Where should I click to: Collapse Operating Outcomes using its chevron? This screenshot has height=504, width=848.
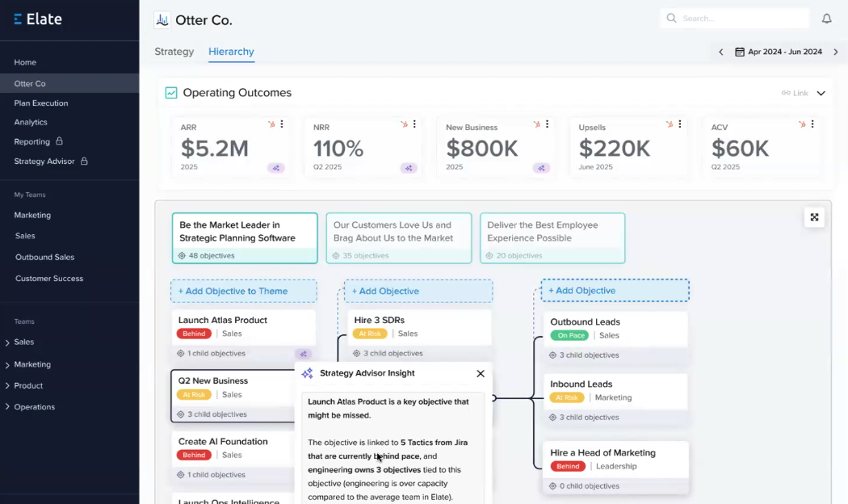point(821,93)
